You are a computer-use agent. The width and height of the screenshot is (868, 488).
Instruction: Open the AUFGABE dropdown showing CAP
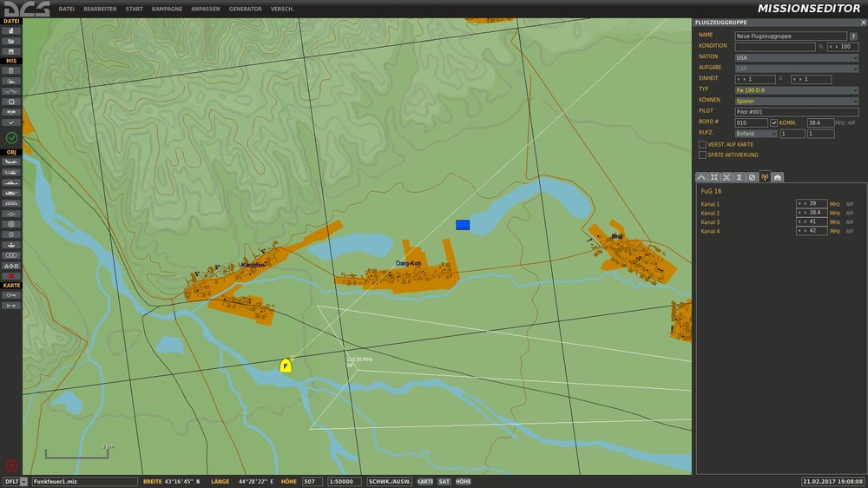tap(797, 69)
